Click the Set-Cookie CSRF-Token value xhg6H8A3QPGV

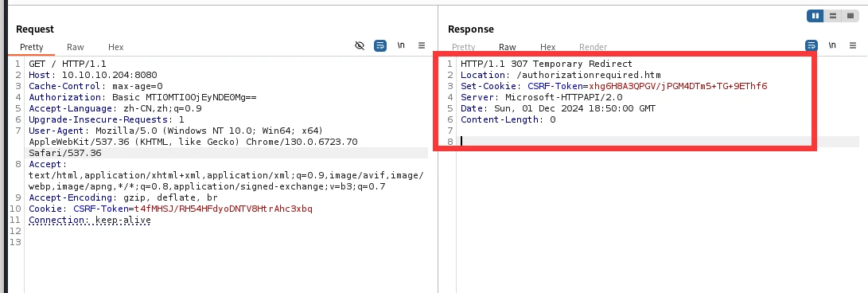(x=678, y=86)
